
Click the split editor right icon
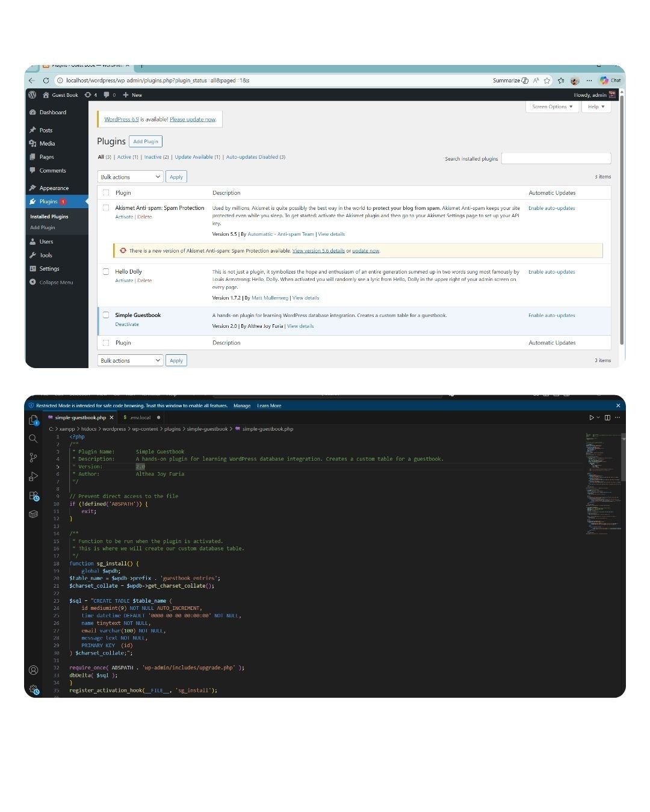point(607,417)
